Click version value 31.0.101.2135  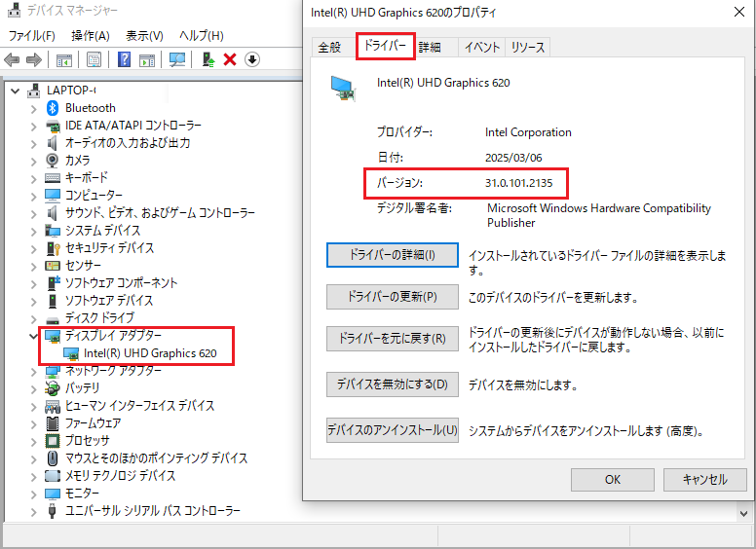pyautogui.click(x=519, y=183)
